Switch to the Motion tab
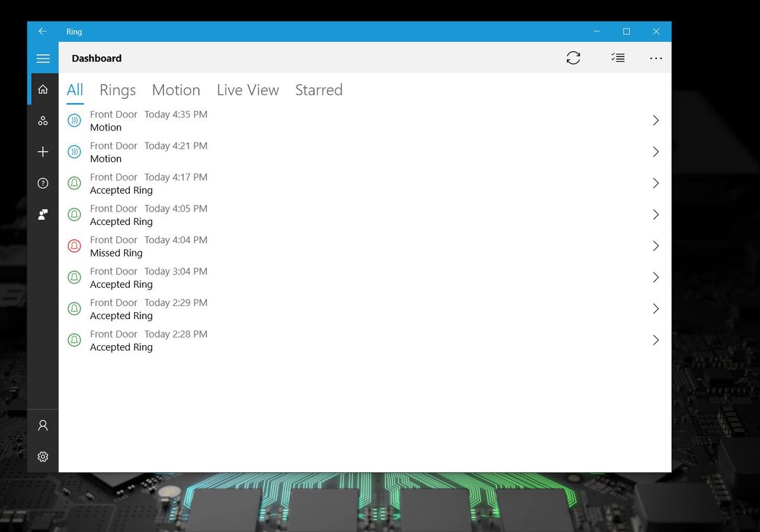Viewport: 760px width, 532px height. [176, 90]
